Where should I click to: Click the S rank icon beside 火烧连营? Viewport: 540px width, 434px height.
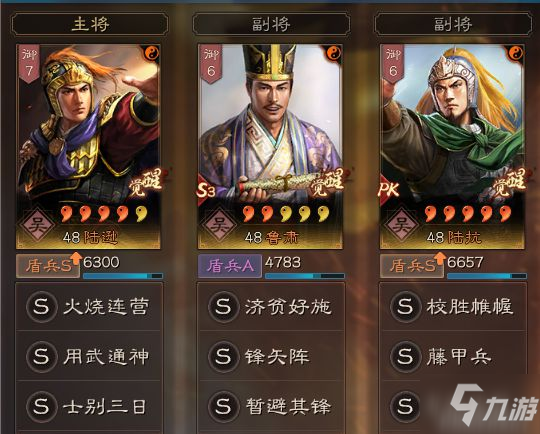(x=41, y=307)
